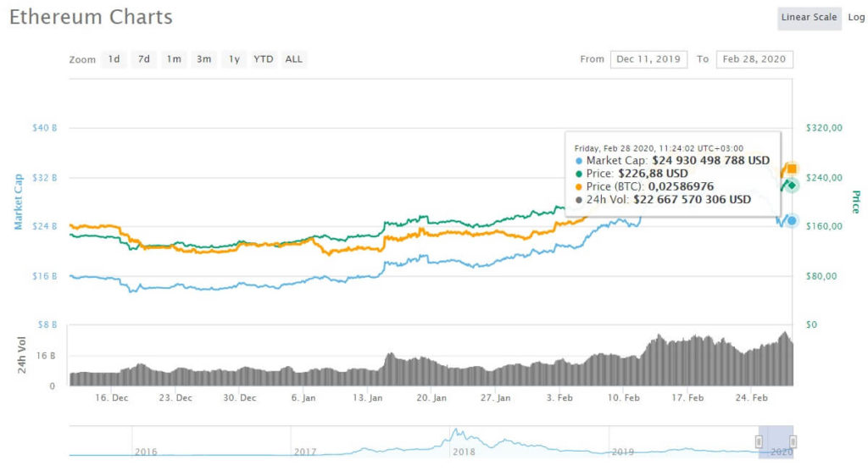The width and height of the screenshot is (868, 471).
Task: Click 2019 in the navigator timeline
Action: 623,452
